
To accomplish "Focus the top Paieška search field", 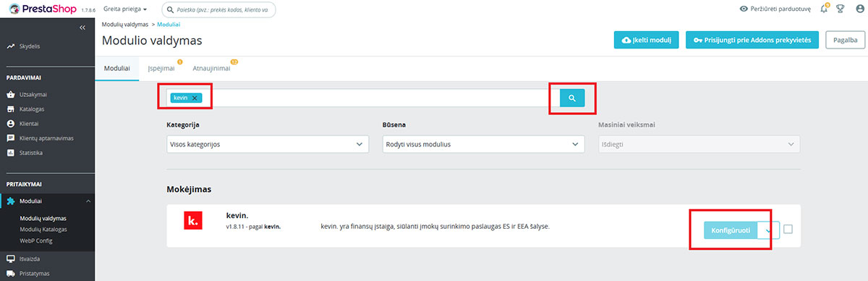I will (x=218, y=10).
